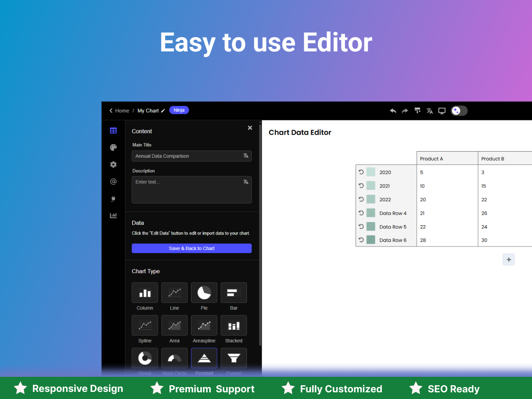Toggle the sparkle AI switch
Screen dimensions: 532x399
tap(459, 111)
